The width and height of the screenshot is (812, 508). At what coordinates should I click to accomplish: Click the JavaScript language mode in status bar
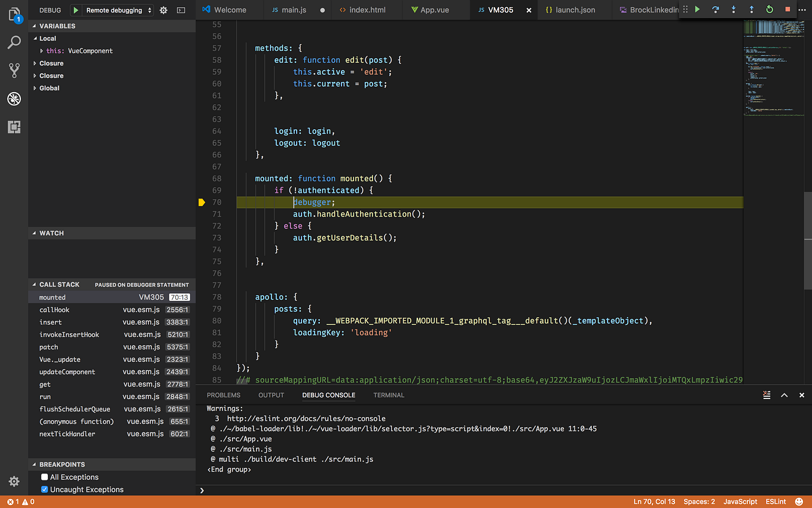click(740, 501)
